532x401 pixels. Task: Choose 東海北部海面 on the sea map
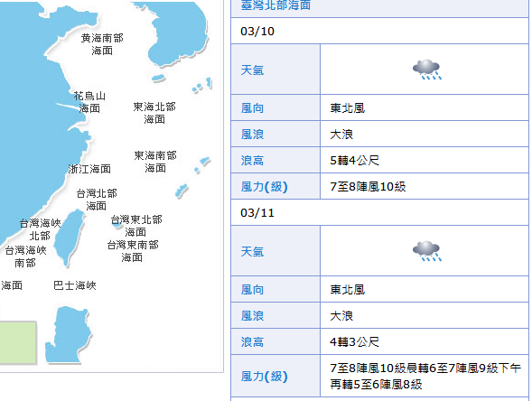pyautogui.click(x=154, y=113)
